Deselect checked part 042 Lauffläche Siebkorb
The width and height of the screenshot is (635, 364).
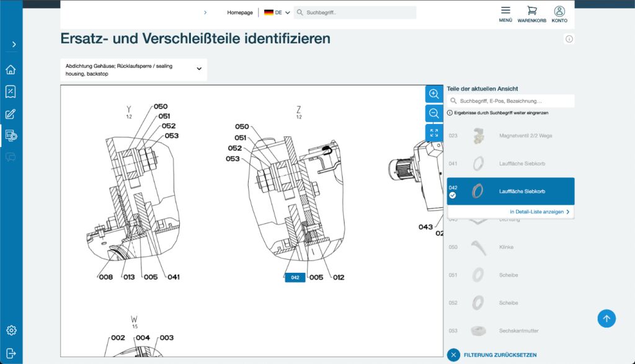coord(453,195)
